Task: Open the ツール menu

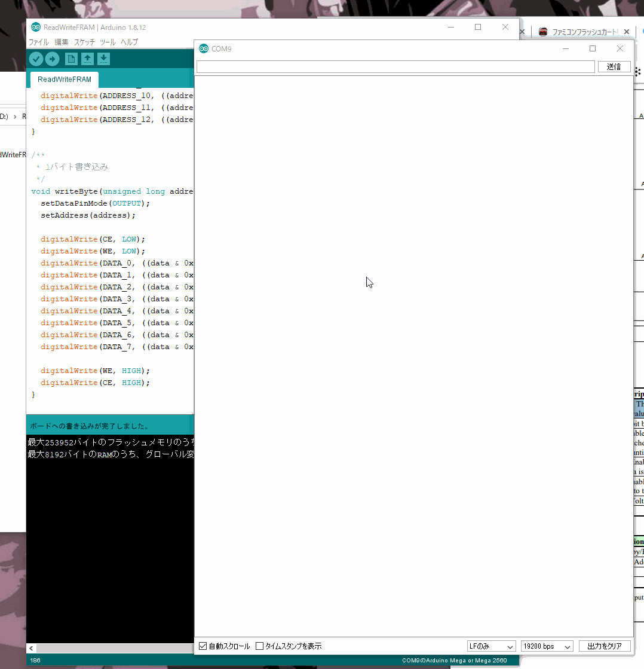Action: [x=108, y=42]
